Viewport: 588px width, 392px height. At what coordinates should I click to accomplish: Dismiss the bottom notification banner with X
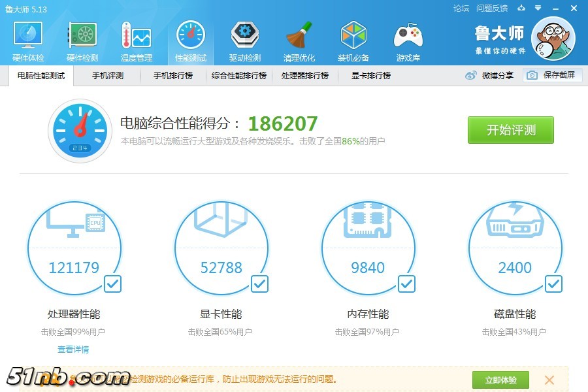pos(549,380)
